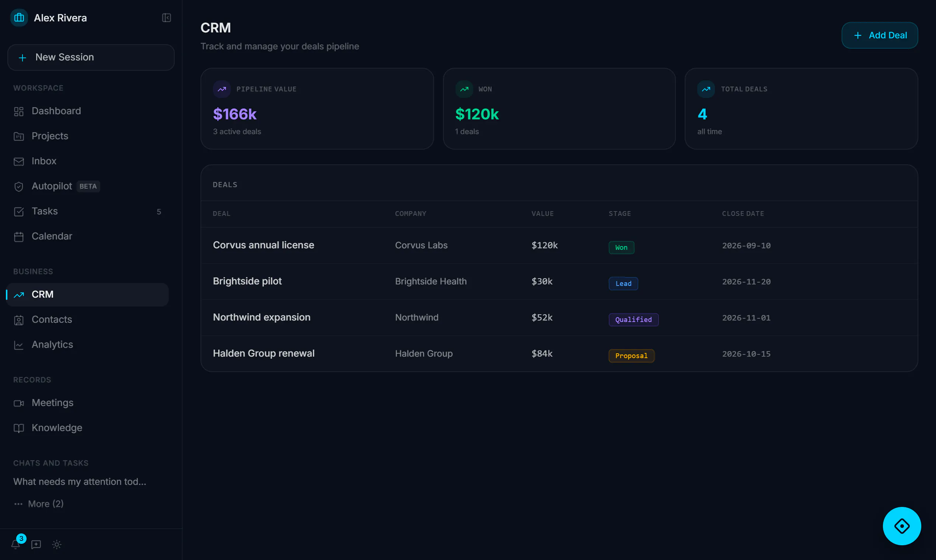Image resolution: width=936 pixels, height=560 pixels.
Task: Click the Lead stage badge
Action: [623, 283]
